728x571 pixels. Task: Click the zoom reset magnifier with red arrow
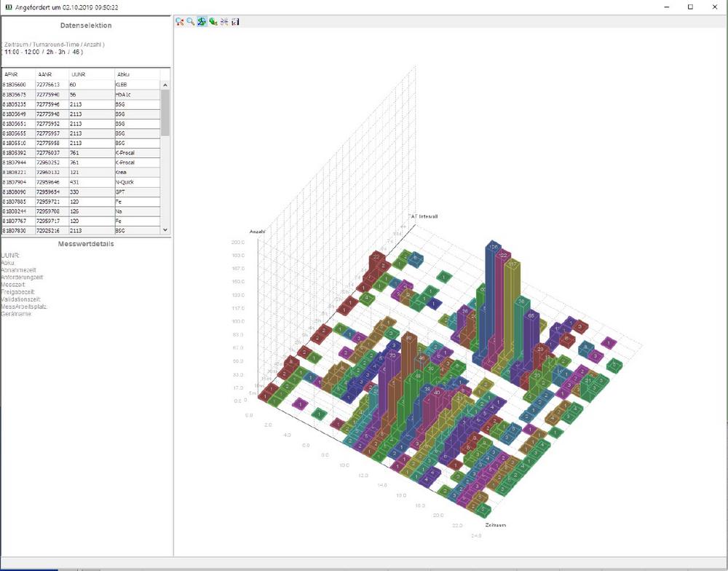pyautogui.click(x=179, y=22)
